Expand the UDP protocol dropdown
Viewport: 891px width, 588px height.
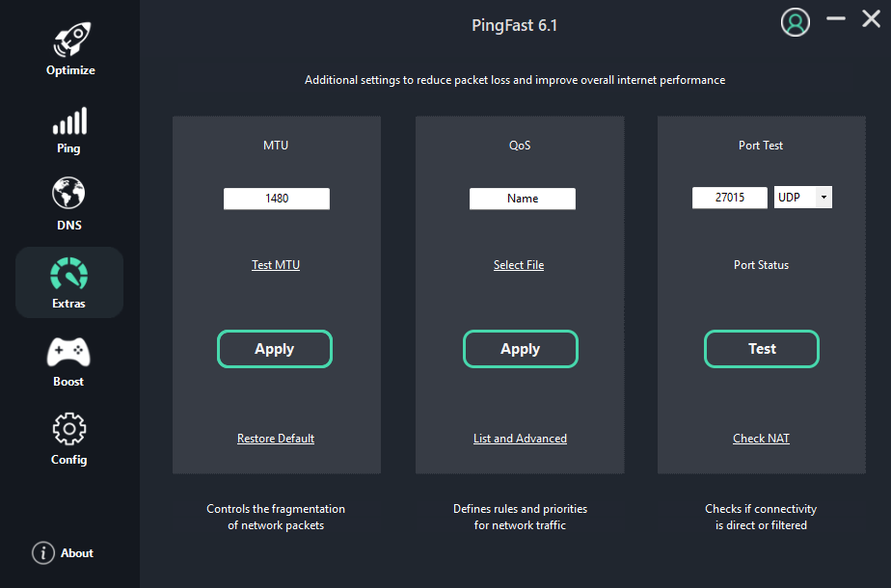pyautogui.click(x=823, y=198)
